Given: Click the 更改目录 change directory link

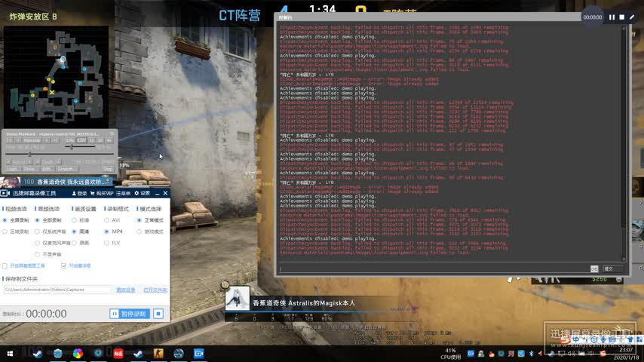Looking at the screenshot, I should [125, 290].
